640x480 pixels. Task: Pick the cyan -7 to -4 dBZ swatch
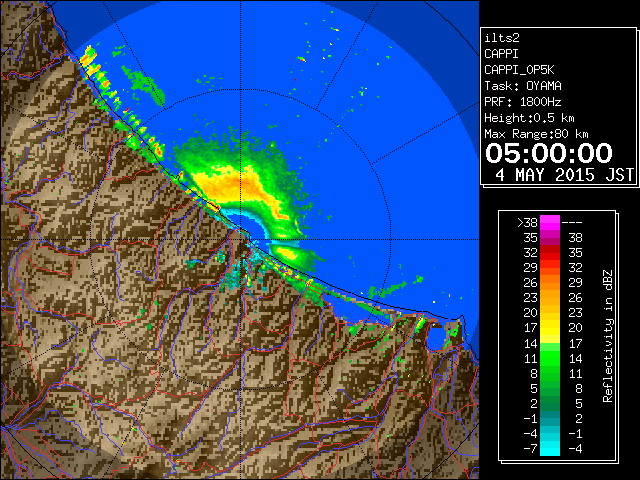click(550, 448)
